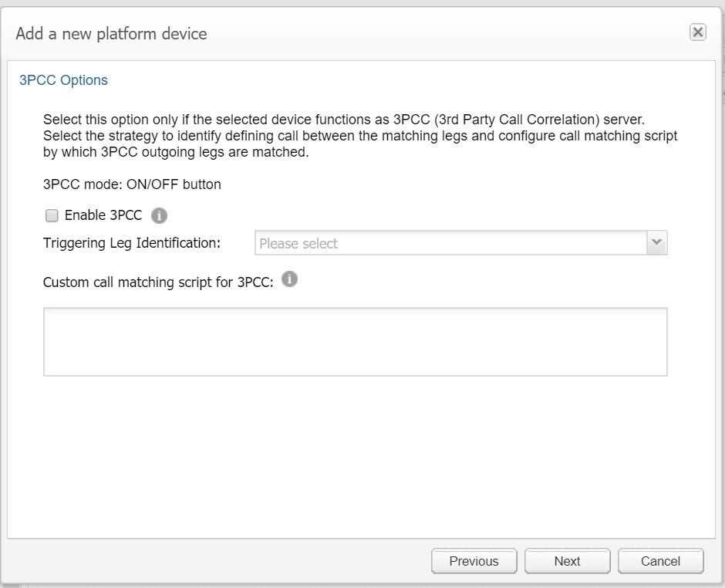Viewport: 725px width, 588px height.
Task: Close the Add a new platform device dialog
Action: [697, 32]
